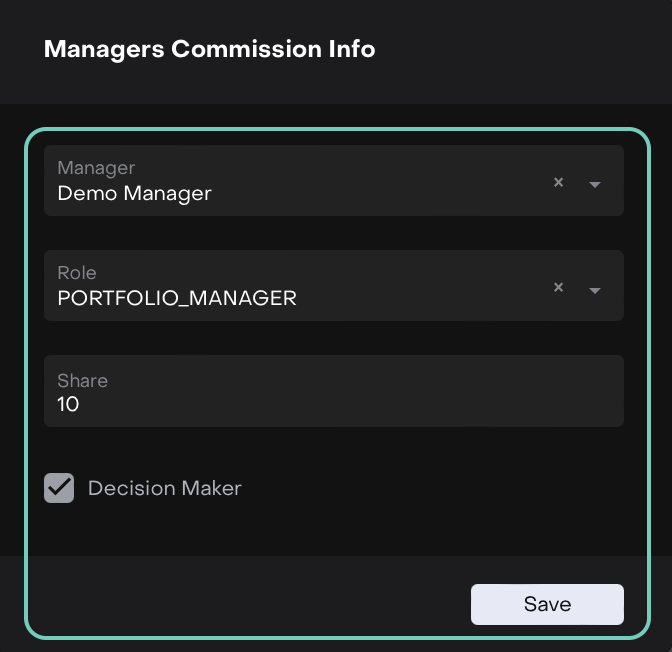The image size is (672, 652).
Task: Expand the Role dropdown arrow
Action: tap(595, 290)
